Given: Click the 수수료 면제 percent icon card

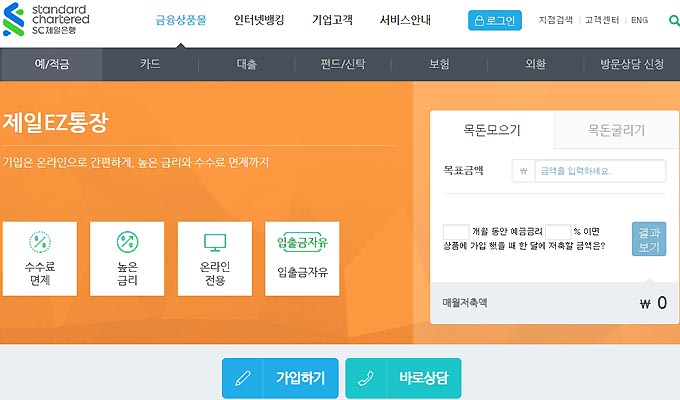Looking at the screenshot, I should (x=40, y=259).
